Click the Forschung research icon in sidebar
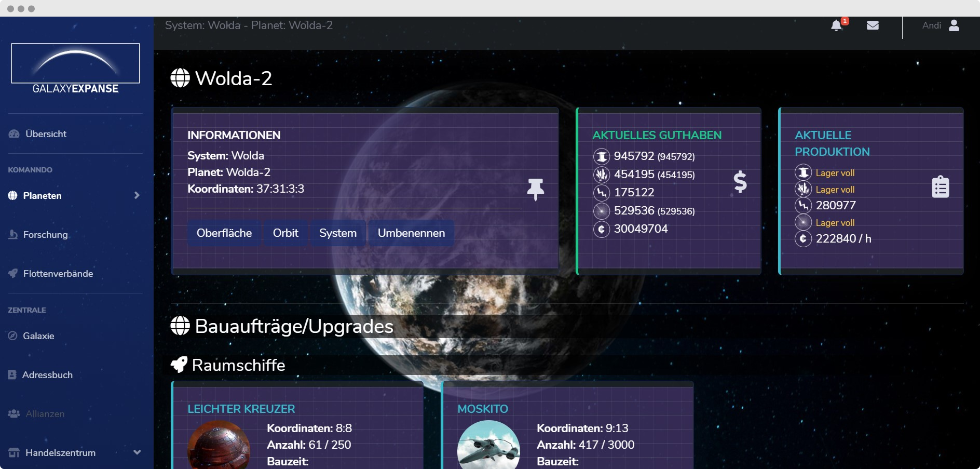The height and width of the screenshot is (469, 980). point(13,234)
